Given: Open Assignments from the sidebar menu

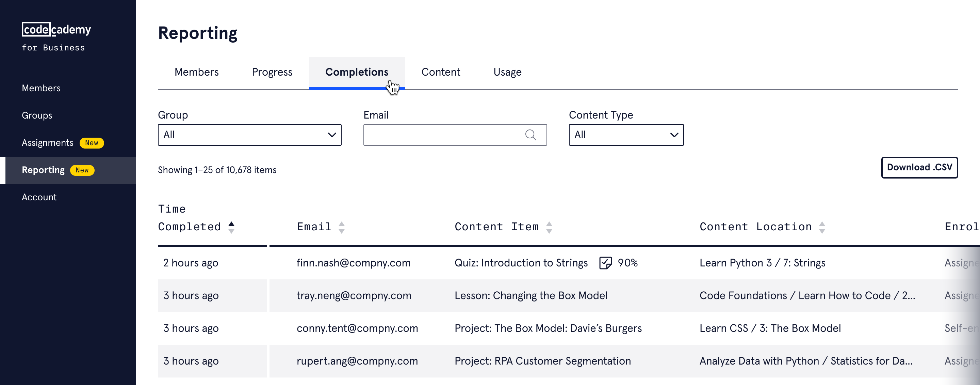Looking at the screenshot, I should coord(47,143).
